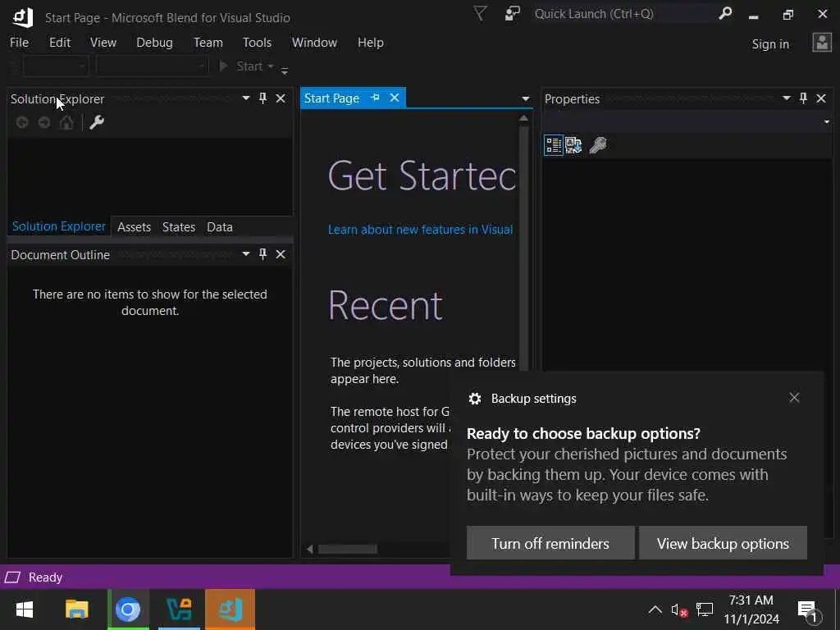840x630 pixels.
Task: Click Turn off reminders button
Action: [x=550, y=543]
